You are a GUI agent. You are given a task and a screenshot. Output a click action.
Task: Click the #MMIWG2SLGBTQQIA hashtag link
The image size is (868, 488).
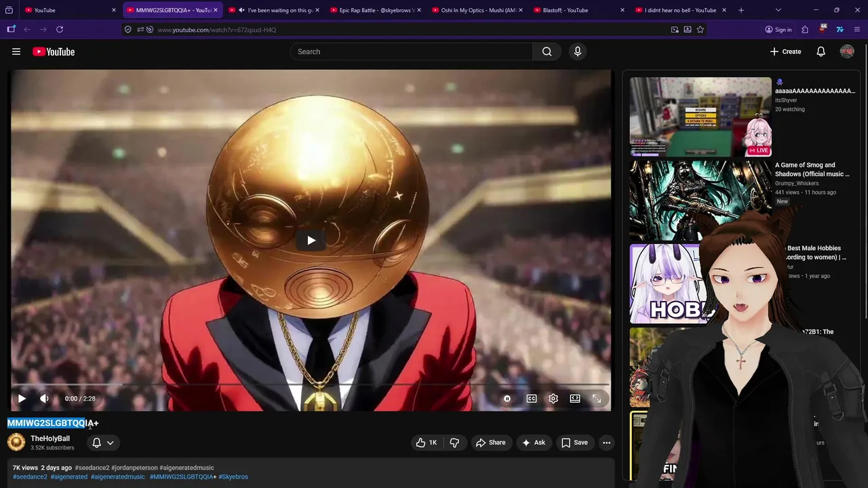[183, 477]
